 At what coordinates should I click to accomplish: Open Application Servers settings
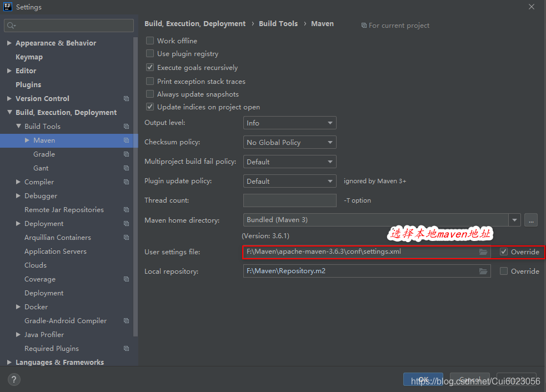tap(56, 252)
